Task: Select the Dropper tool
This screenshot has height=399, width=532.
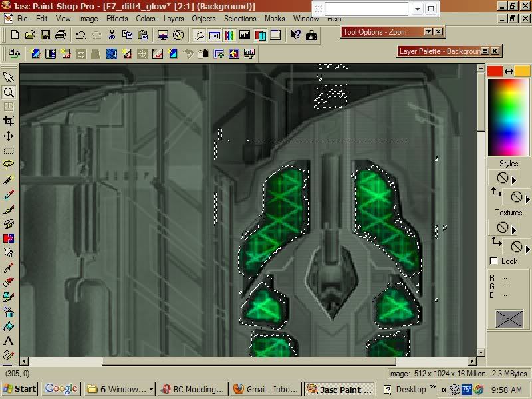Action: pyautogui.click(x=9, y=194)
